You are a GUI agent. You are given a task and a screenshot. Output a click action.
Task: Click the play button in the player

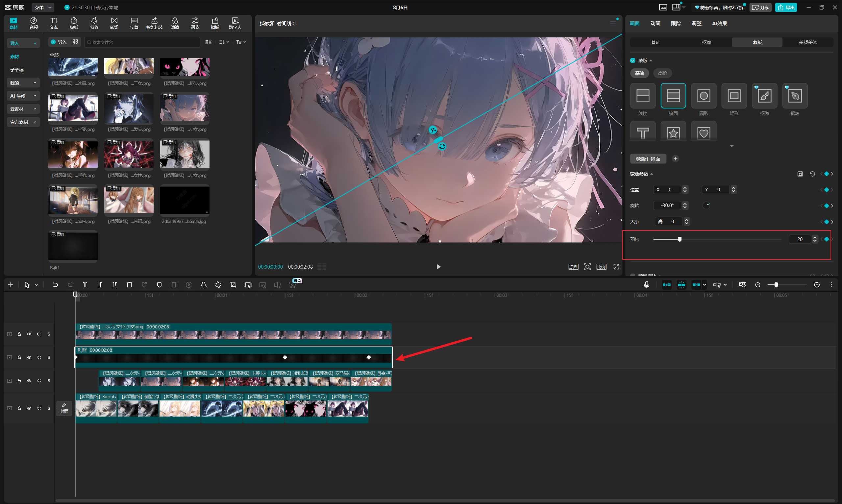pos(438,267)
